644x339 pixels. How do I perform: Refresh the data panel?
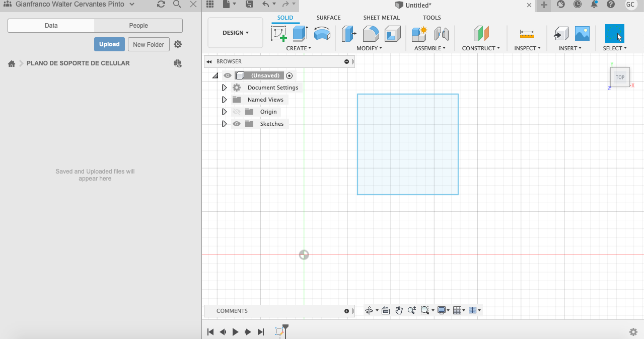pyautogui.click(x=161, y=4)
